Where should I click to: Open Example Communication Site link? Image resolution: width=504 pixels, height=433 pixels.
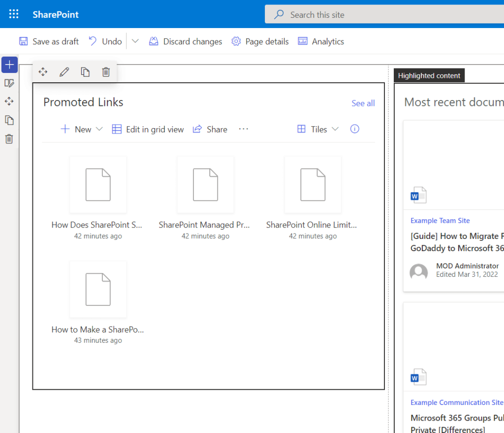point(457,403)
